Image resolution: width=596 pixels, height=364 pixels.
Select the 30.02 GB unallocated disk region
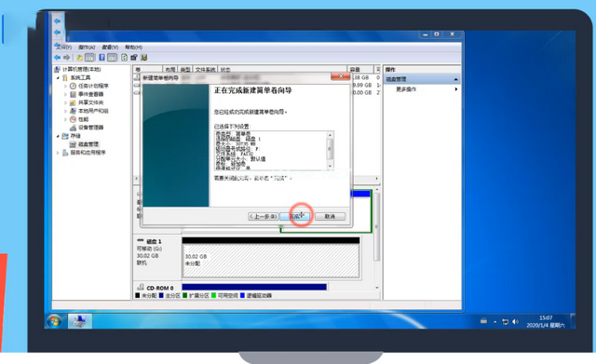271,261
